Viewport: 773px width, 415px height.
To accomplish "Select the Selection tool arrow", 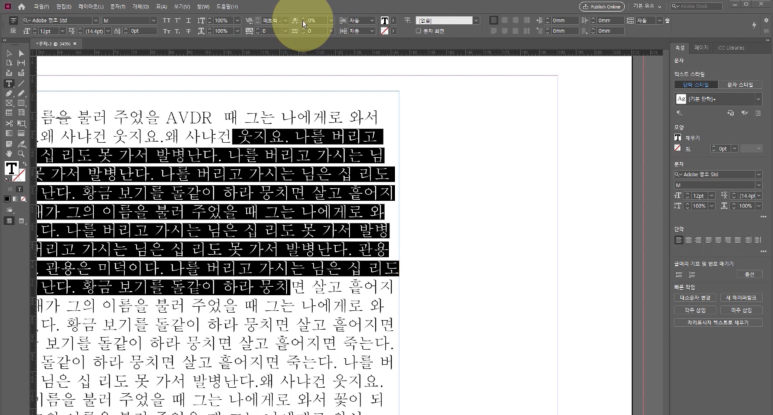I will pos(9,53).
